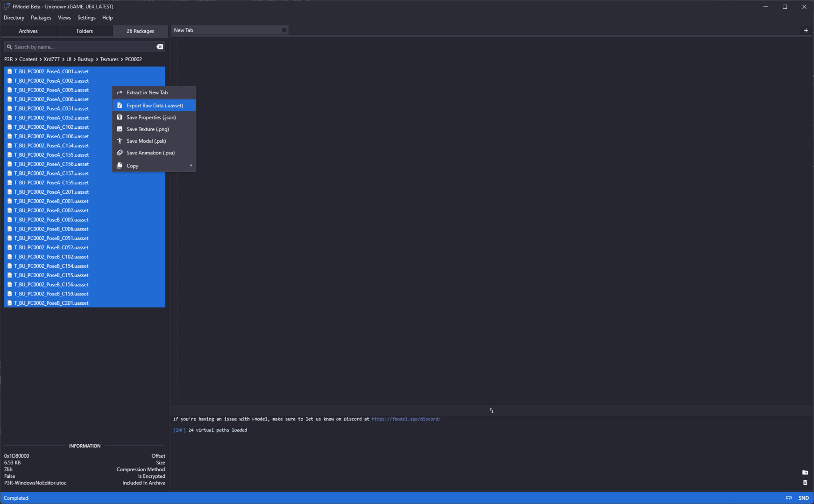
Task: Expand the Copy submenu arrow
Action: tap(191, 166)
